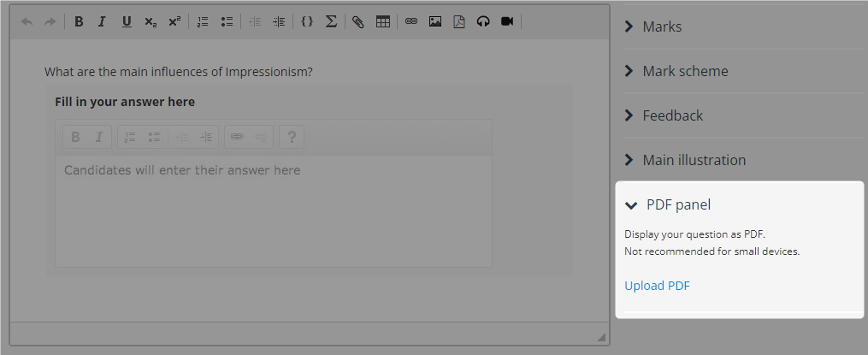The width and height of the screenshot is (868, 355).
Task: Increase indent in main toolbar
Action: pyautogui.click(x=279, y=21)
